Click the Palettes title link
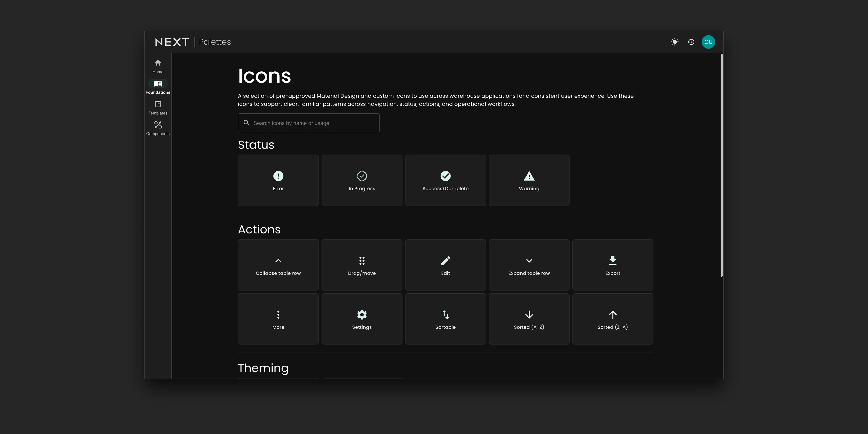This screenshot has width=868, height=434. (x=215, y=42)
